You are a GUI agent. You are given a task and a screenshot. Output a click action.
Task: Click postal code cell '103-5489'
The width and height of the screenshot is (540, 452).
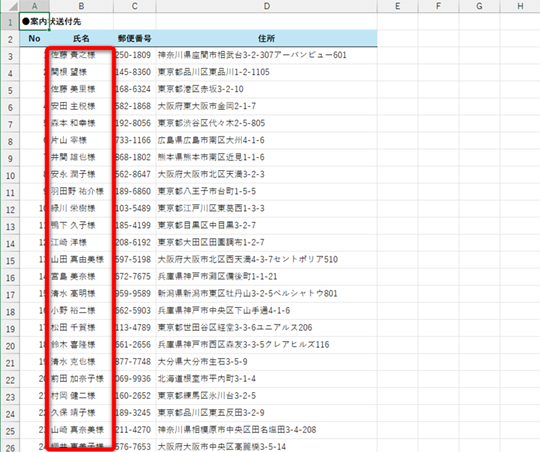point(135,209)
